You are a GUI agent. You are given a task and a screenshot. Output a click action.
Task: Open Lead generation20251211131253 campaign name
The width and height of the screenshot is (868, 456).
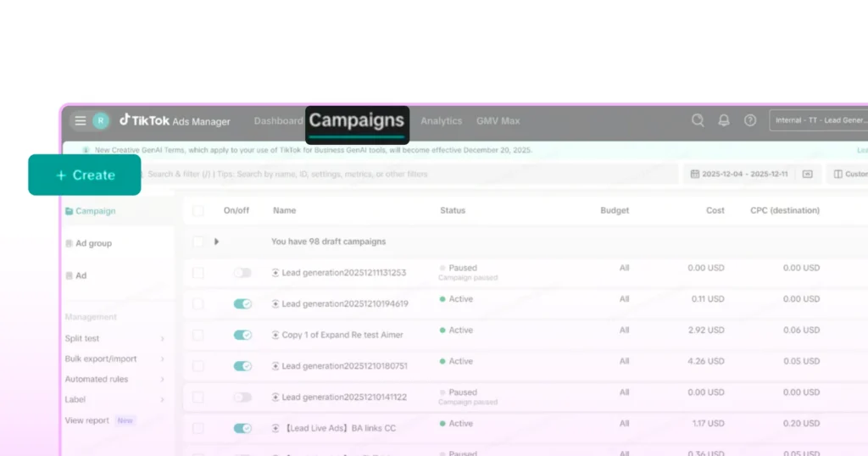[x=344, y=272]
